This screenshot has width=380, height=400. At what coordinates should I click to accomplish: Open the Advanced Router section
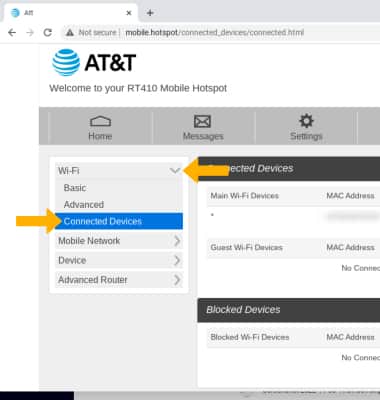tap(119, 280)
